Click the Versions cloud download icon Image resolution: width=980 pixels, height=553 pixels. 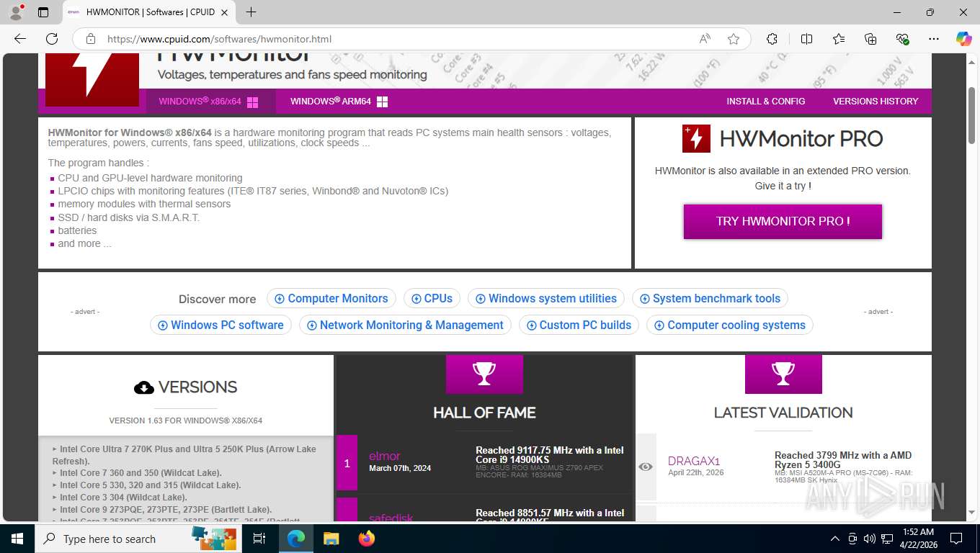pos(144,388)
